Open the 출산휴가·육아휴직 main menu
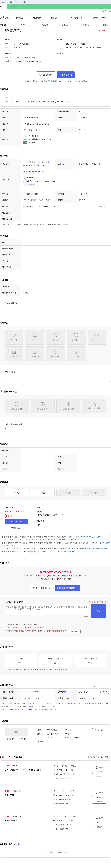 coord(101,18)
